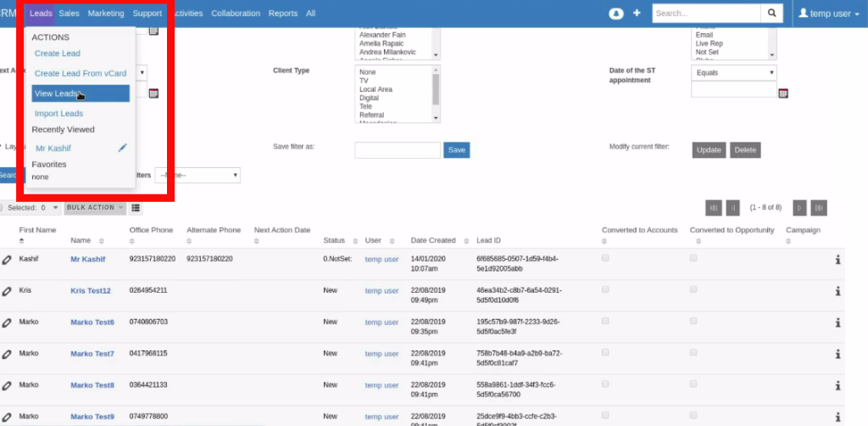Toggle Converted to Accounts checkbox for Mr Kashif
The width and height of the screenshot is (868, 426).
(605, 258)
